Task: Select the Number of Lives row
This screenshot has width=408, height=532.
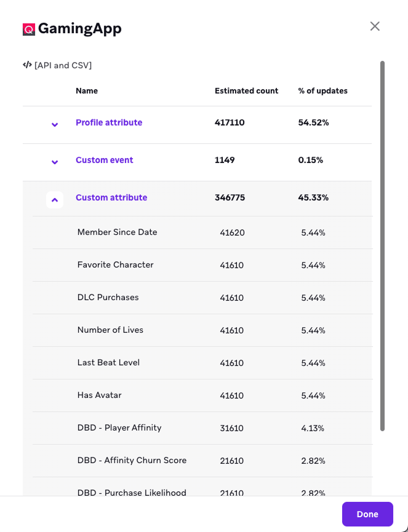Action: tap(202, 330)
